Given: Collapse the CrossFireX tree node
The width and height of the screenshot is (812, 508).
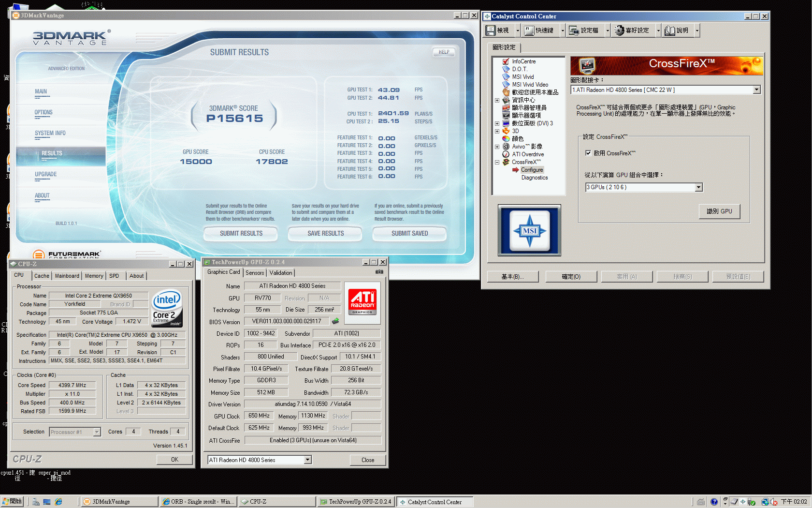Looking at the screenshot, I should 497,162.
